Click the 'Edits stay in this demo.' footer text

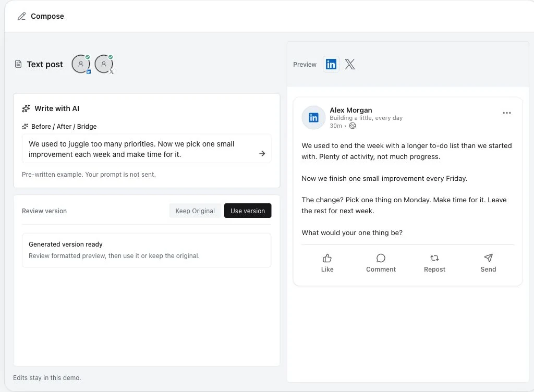[47, 378]
